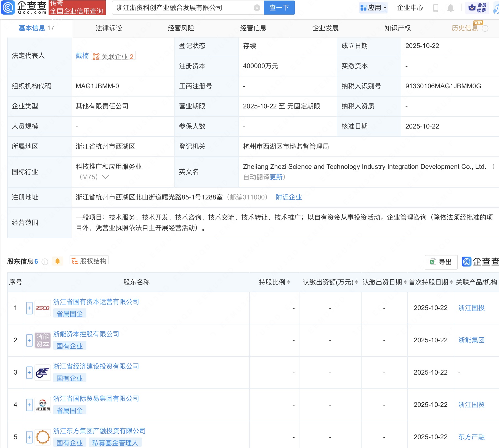Click the 导出 export button
Viewport: 499px width, 448px height.
point(441,262)
